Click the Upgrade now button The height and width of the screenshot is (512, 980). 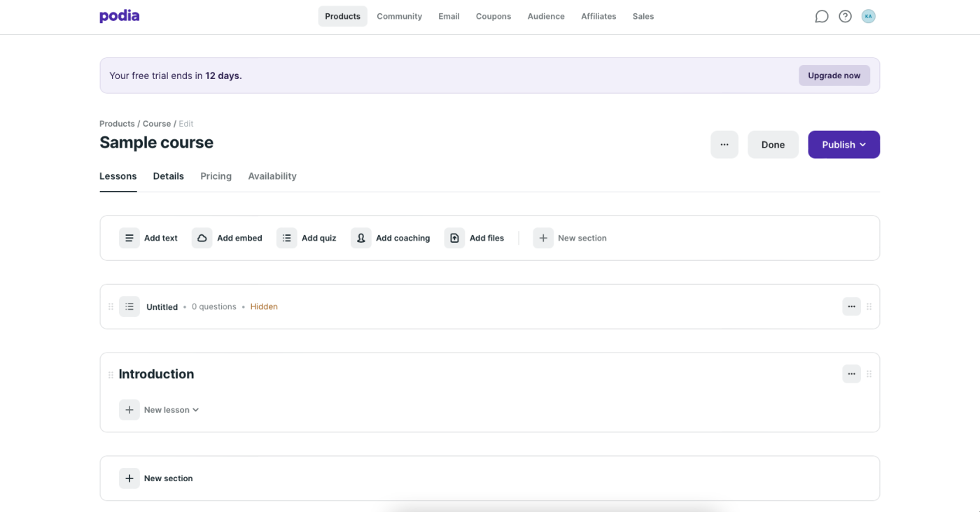tap(834, 76)
